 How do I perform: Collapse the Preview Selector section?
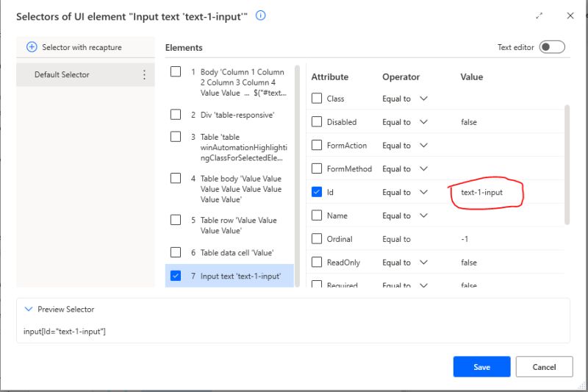click(x=28, y=310)
